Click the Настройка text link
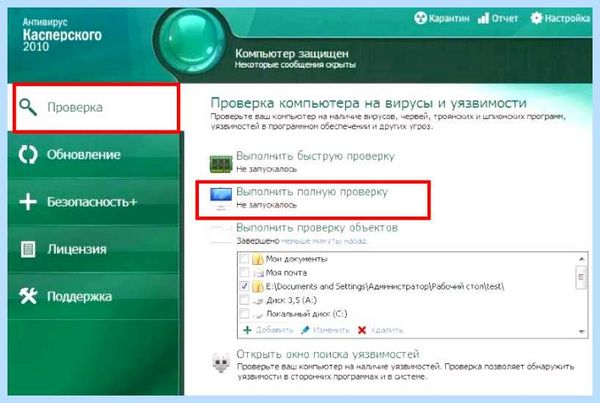 (567, 18)
